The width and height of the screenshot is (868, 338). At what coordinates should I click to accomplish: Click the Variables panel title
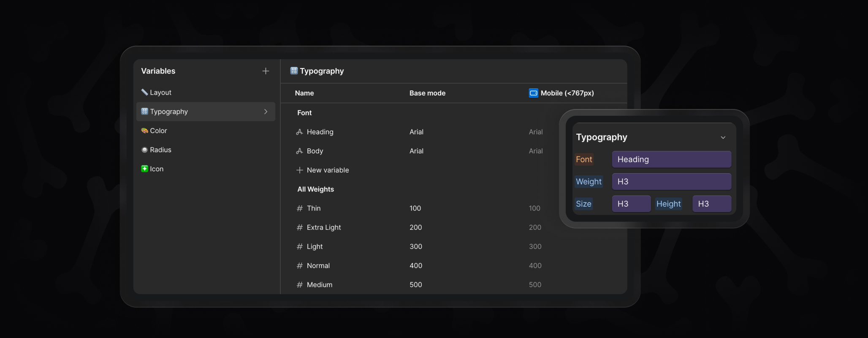pyautogui.click(x=158, y=71)
